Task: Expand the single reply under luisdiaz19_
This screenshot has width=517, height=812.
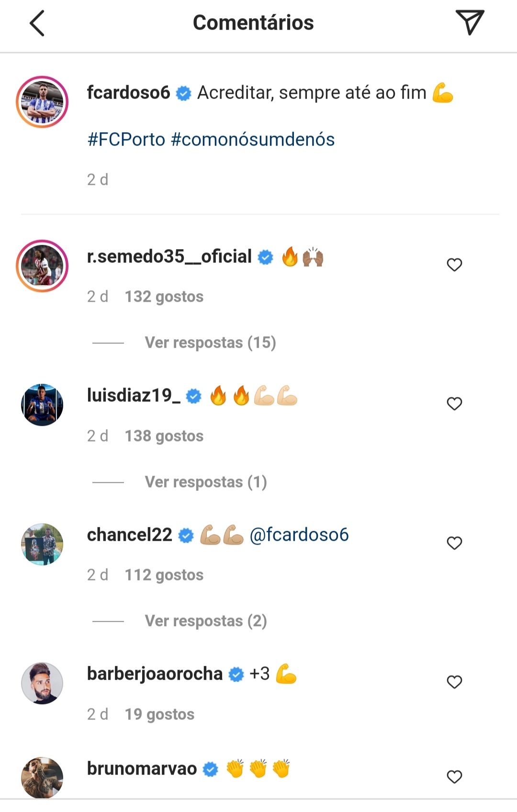Action: coord(206,482)
